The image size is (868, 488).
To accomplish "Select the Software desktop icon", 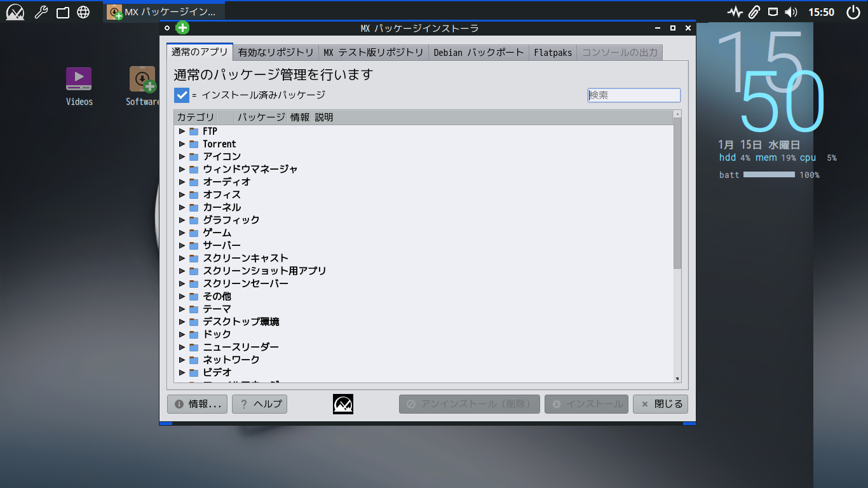I will (142, 86).
